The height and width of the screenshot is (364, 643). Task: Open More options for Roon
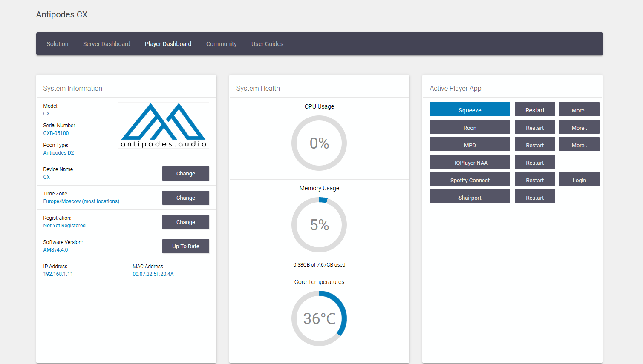click(579, 127)
